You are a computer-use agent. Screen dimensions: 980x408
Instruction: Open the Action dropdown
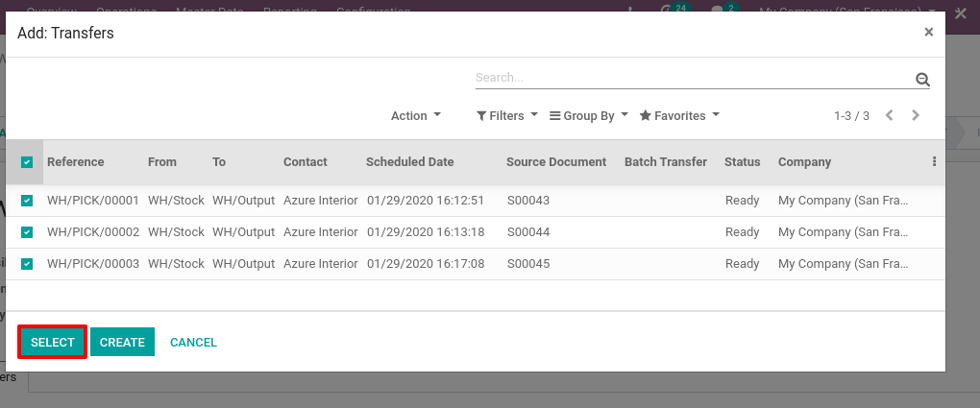coord(415,115)
